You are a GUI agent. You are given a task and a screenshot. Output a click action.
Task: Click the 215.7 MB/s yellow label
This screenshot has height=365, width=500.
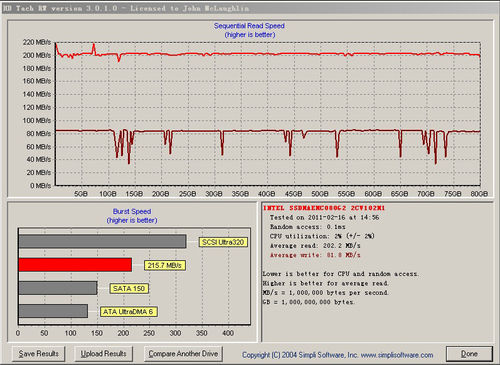click(165, 266)
